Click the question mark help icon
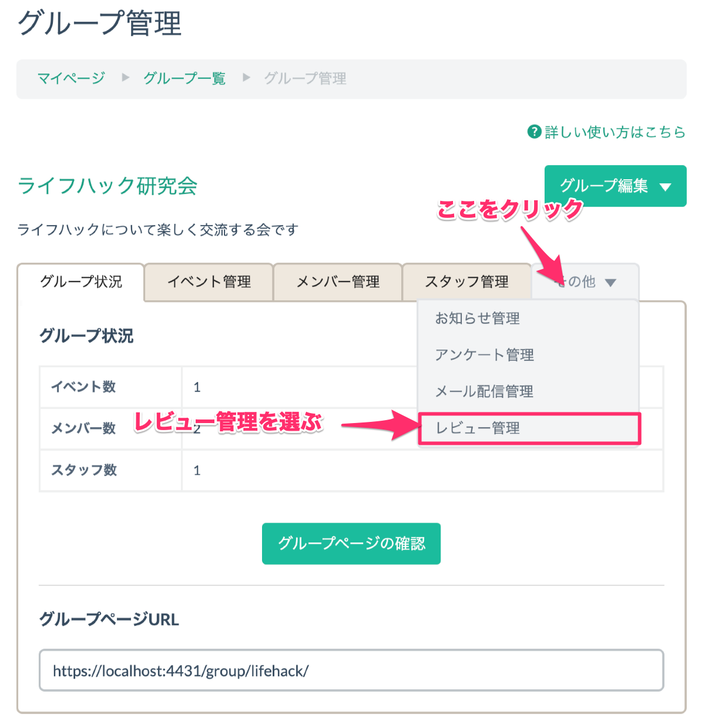This screenshot has width=705, height=728. (534, 132)
